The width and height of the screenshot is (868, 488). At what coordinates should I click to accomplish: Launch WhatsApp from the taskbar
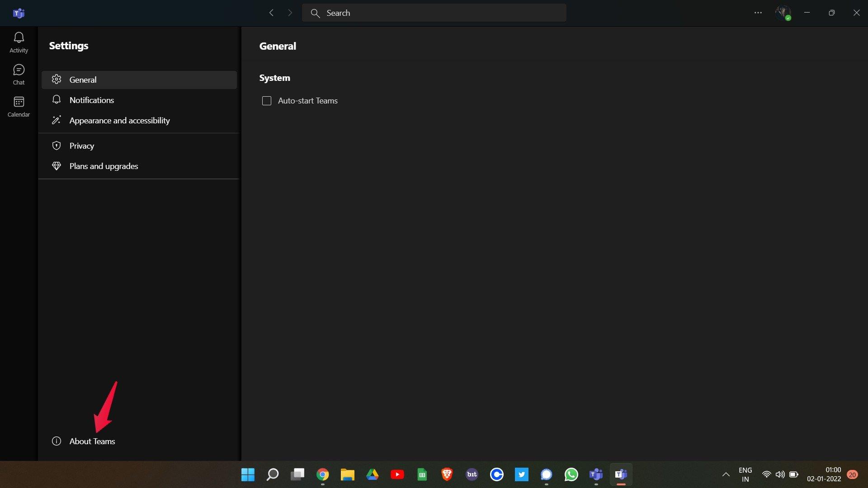[571, 474]
